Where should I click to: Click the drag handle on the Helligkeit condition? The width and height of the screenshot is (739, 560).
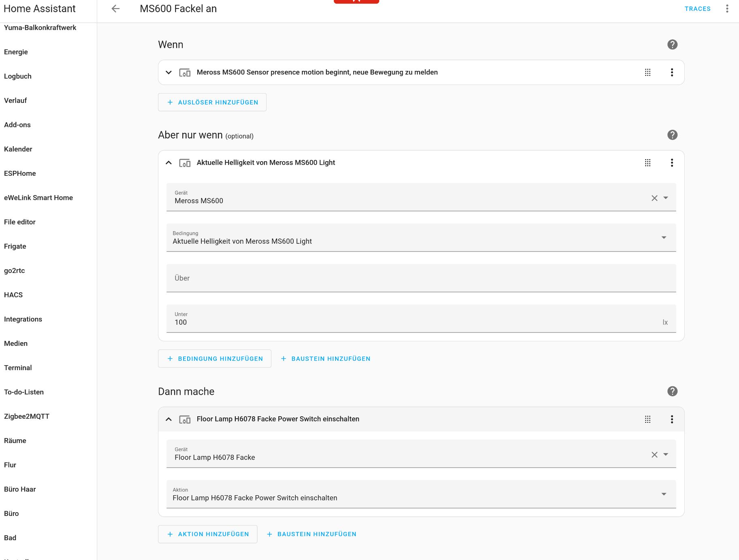coord(647,163)
